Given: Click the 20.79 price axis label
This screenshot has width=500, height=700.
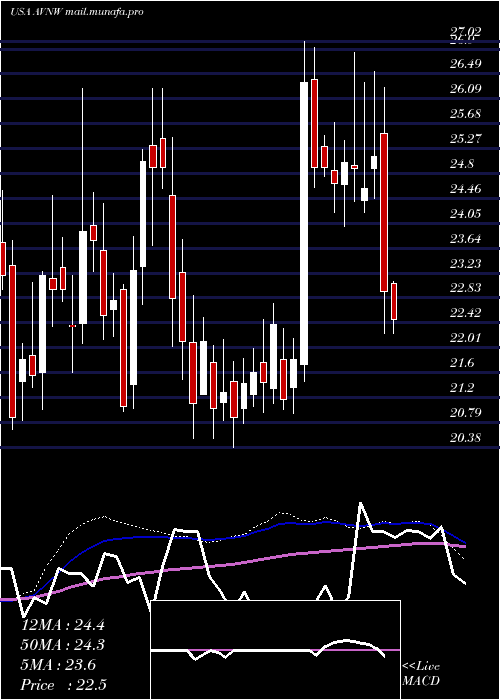Looking at the screenshot, I should click(x=465, y=413).
